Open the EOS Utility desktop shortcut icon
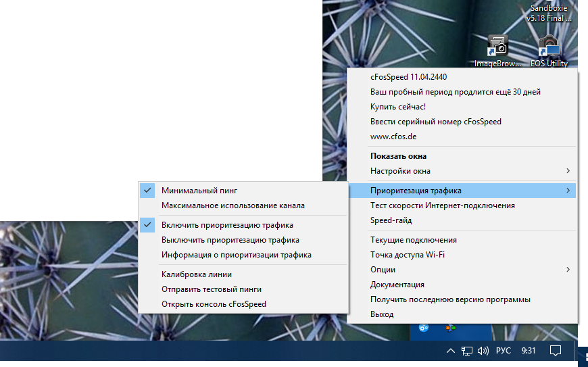Image resolution: width=588 pixels, height=367 pixels. pos(549,47)
